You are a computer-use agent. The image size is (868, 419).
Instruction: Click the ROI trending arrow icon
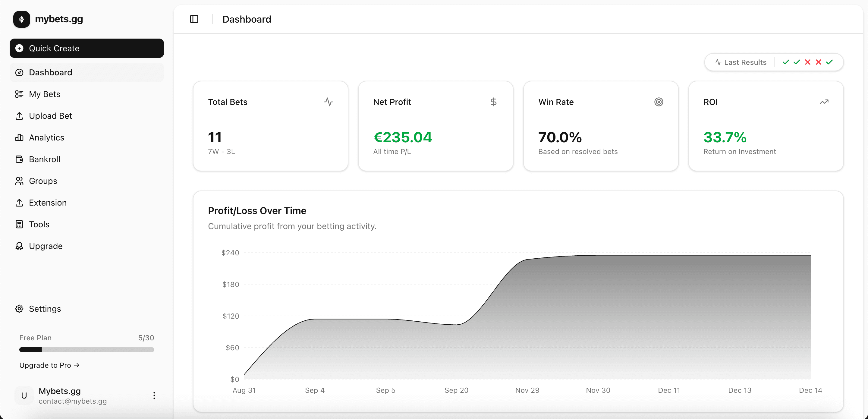(823, 102)
